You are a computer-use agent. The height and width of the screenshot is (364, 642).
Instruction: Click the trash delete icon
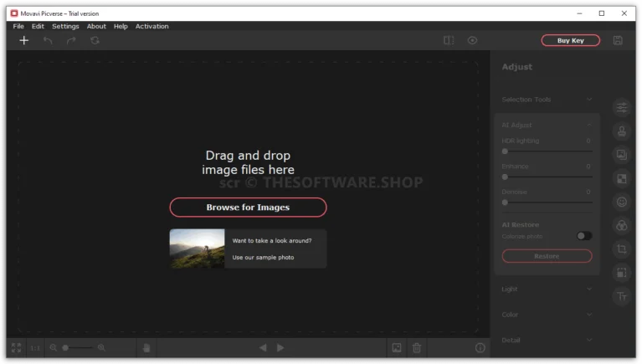[x=417, y=347]
